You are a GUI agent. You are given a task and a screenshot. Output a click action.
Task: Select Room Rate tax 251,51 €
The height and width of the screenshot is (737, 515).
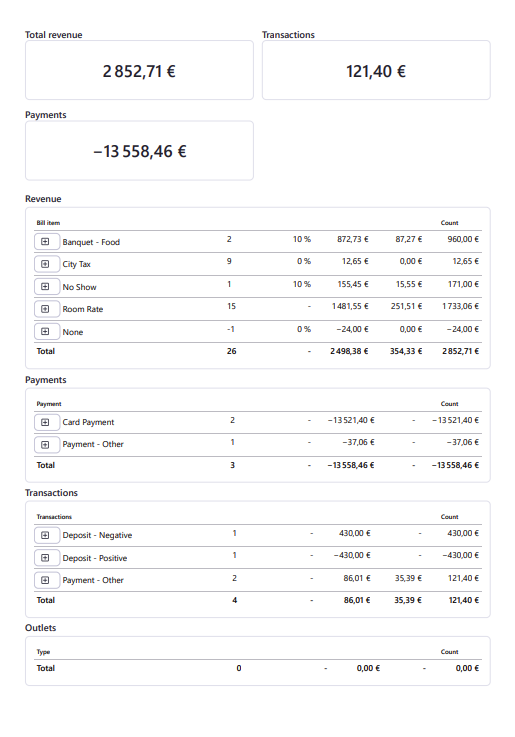[406, 306]
